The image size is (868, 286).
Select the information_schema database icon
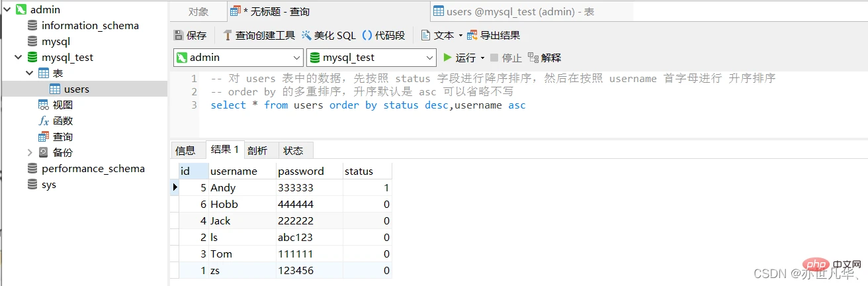32,26
